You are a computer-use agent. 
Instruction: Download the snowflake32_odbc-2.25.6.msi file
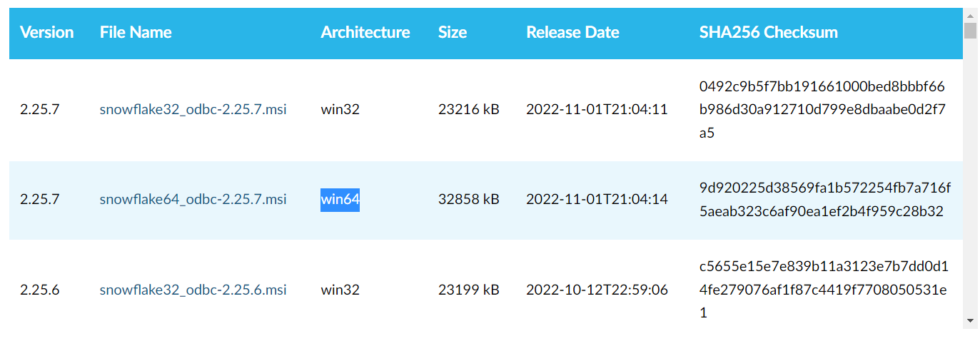193,290
